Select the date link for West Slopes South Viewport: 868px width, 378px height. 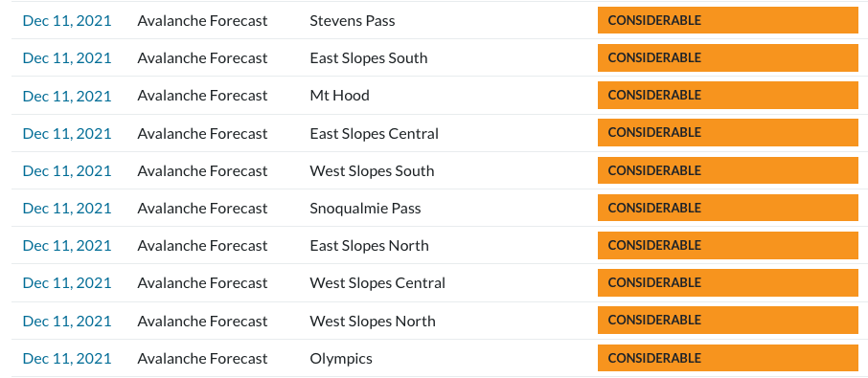(x=66, y=170)
